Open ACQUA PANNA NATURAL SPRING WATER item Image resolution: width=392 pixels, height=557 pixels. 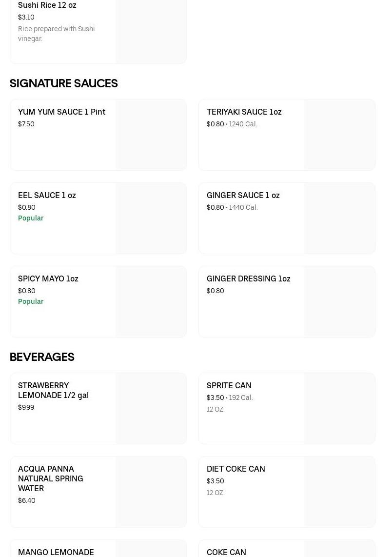click(x=50, y=478)
